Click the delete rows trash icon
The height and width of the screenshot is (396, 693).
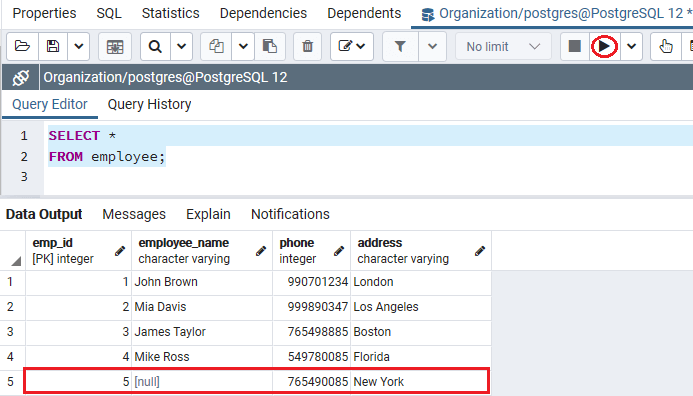(308, 46)
